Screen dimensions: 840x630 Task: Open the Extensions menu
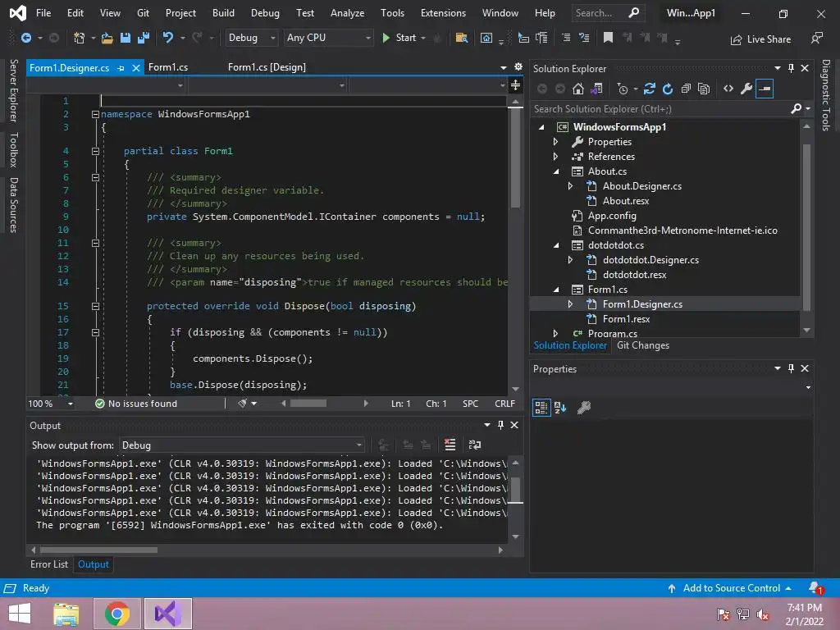(x=443, y=13)
